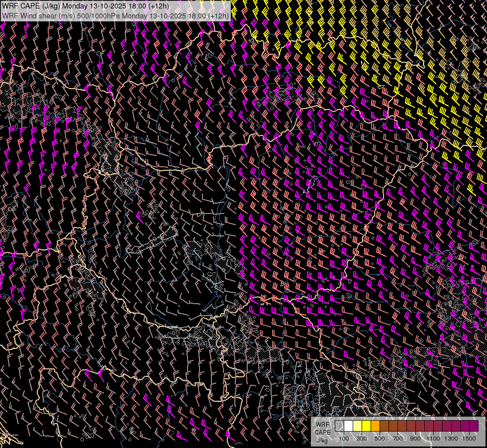Click the WRF text in the legend box
The height and width of the screenshot is (448, 487).
(322, 425)
